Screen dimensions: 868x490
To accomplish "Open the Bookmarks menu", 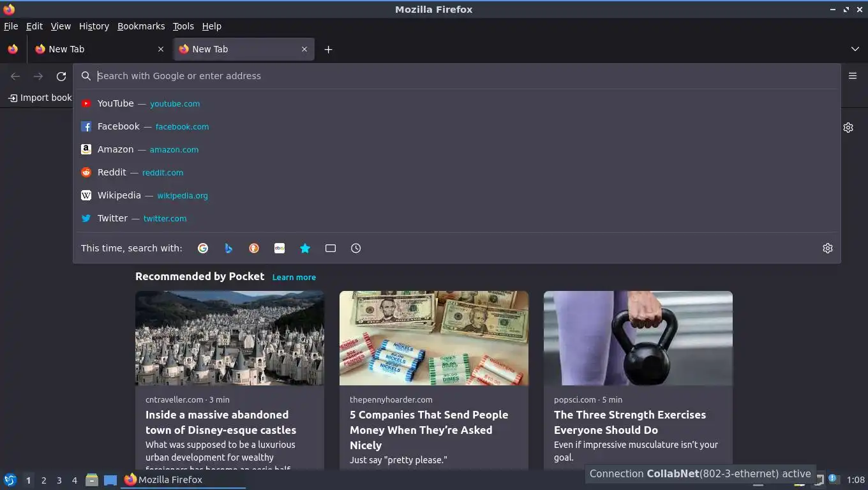I will coord(141,26).
